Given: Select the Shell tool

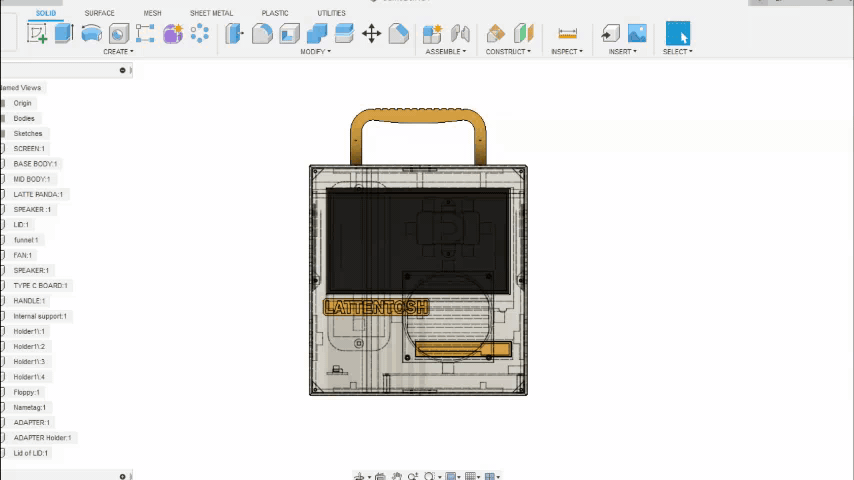Looking at the screenshot, I should 289,34.
